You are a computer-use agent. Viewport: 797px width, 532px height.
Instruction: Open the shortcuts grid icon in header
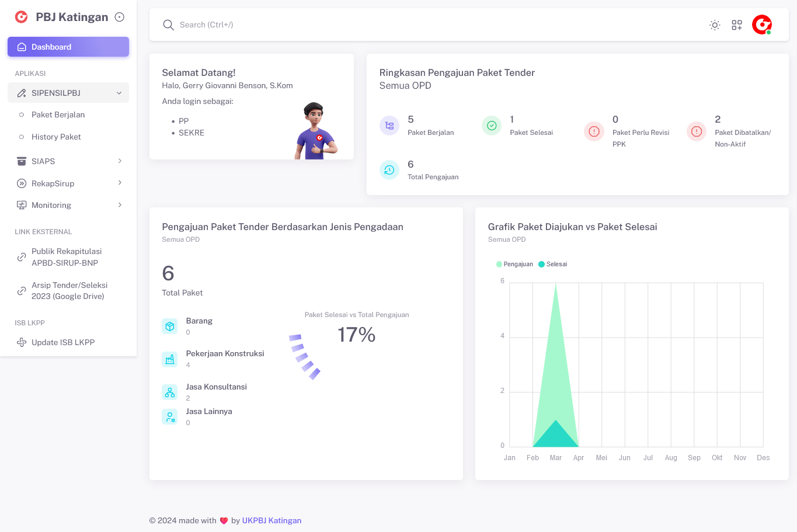(x=737, y=25)
